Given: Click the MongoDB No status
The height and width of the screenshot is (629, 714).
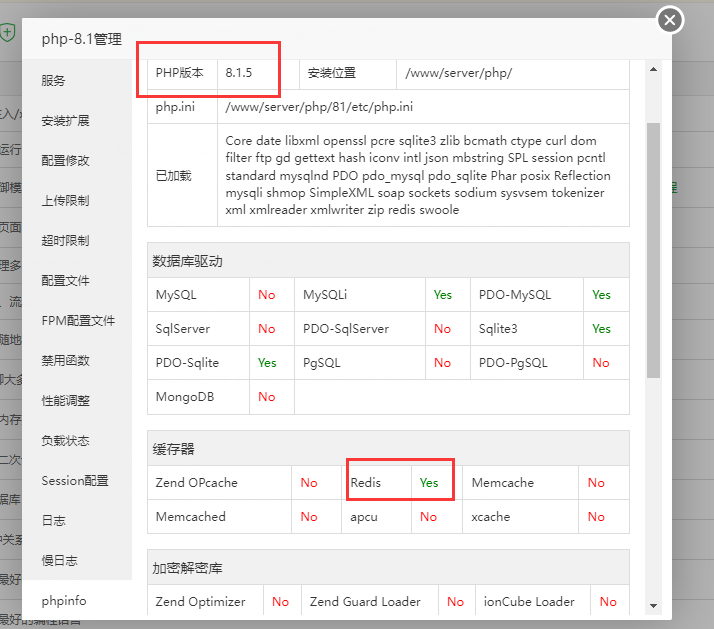Looking at the screenshot, I should (x=267, y=397).
